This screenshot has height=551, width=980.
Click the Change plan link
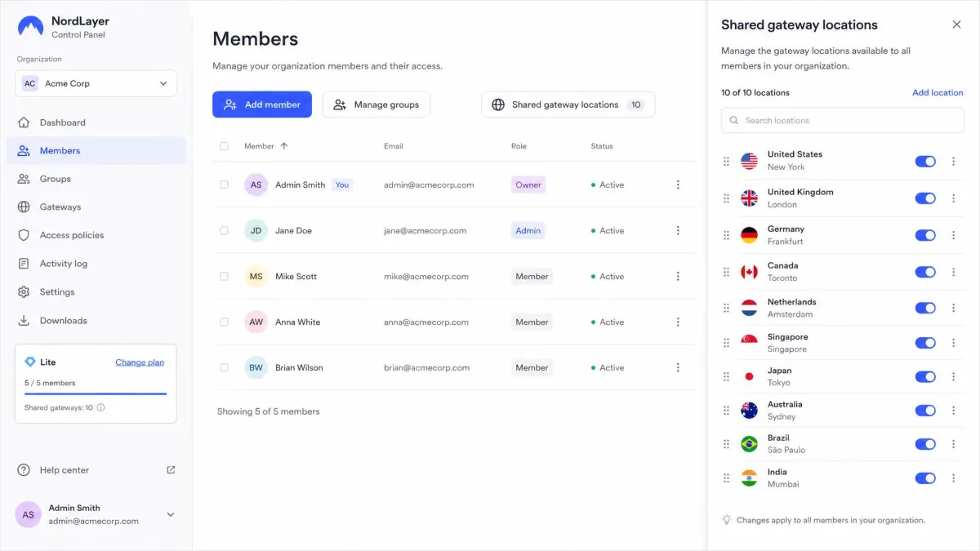coord(140,362)
